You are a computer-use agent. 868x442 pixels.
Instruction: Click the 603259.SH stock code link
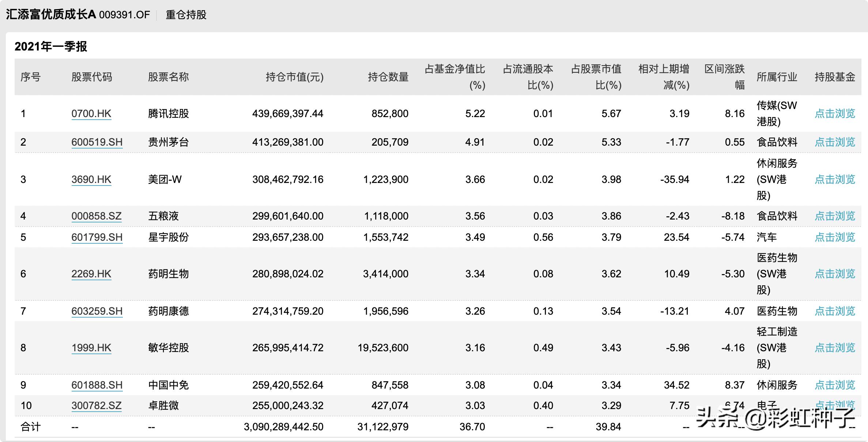97,311
